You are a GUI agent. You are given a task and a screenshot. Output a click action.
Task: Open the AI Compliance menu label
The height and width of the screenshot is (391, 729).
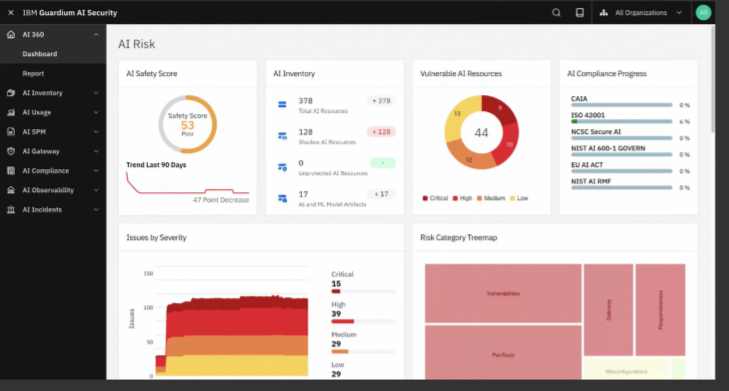46,171
